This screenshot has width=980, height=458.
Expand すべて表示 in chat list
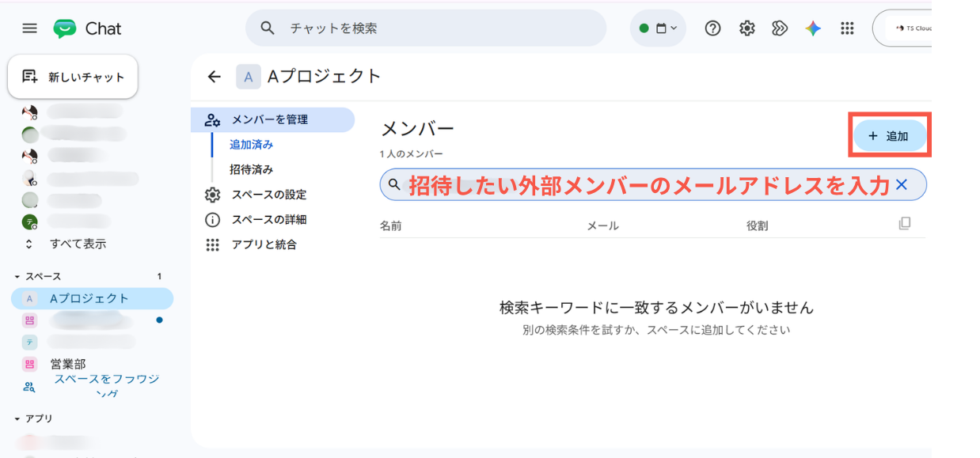78,244
